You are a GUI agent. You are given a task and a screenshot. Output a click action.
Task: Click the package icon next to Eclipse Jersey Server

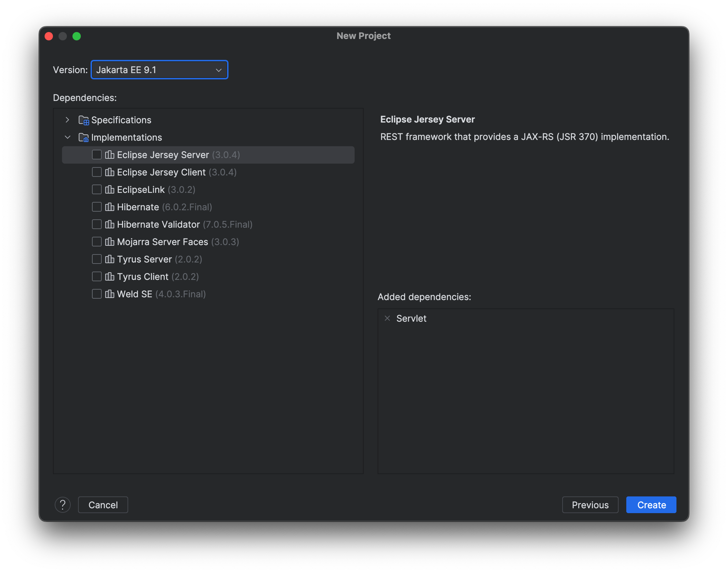[x=110, y=155]
